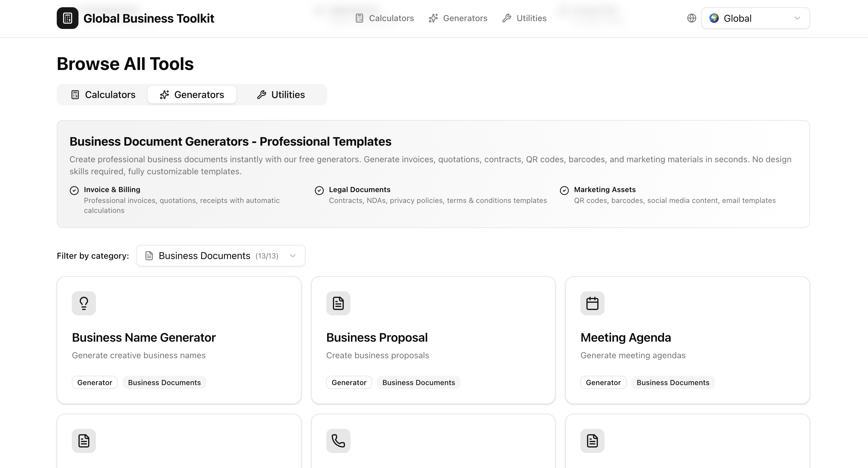
Task: Go to Utilities in the top navigation
Action: 524,18
